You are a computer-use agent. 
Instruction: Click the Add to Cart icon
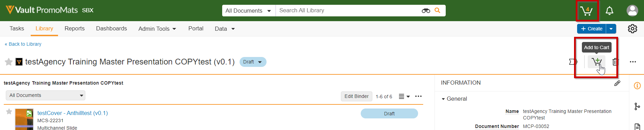[x=597, y=62]
